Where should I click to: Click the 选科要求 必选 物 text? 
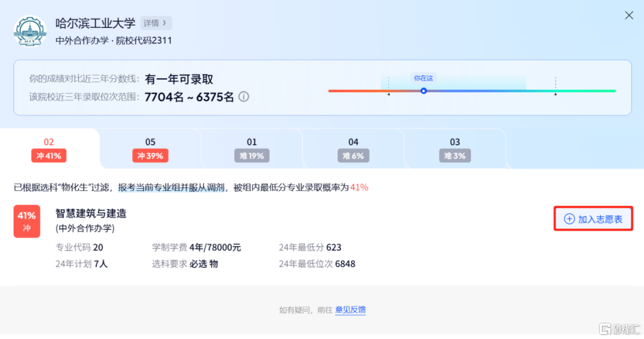(185, 264)
